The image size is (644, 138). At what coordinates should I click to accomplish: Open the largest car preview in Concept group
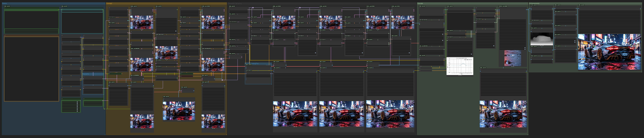point(179,111)
